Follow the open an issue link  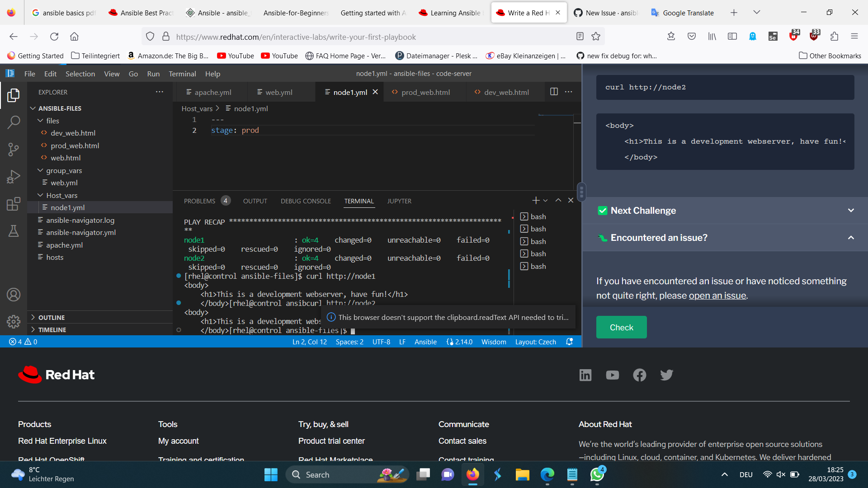tap(717, 296)
